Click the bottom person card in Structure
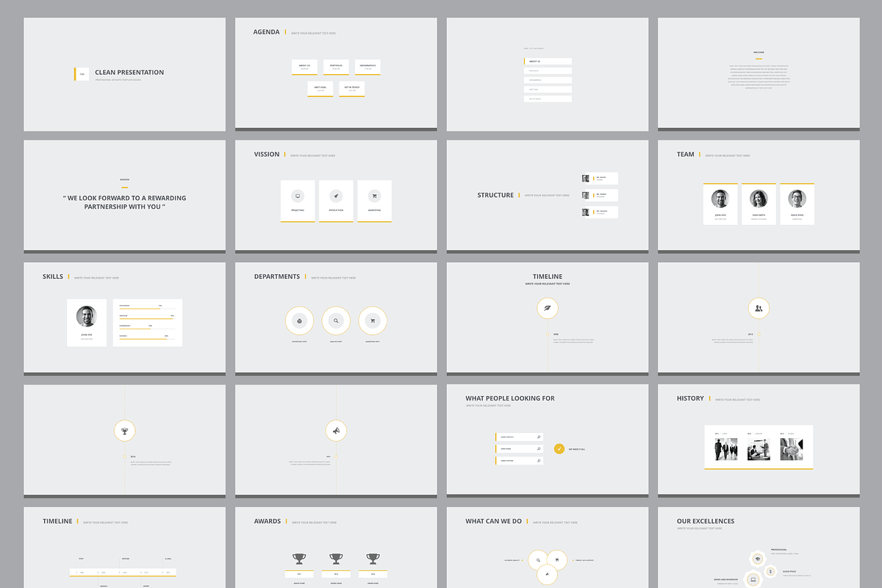This screenshot has width=882, height=588. (600, 212)
